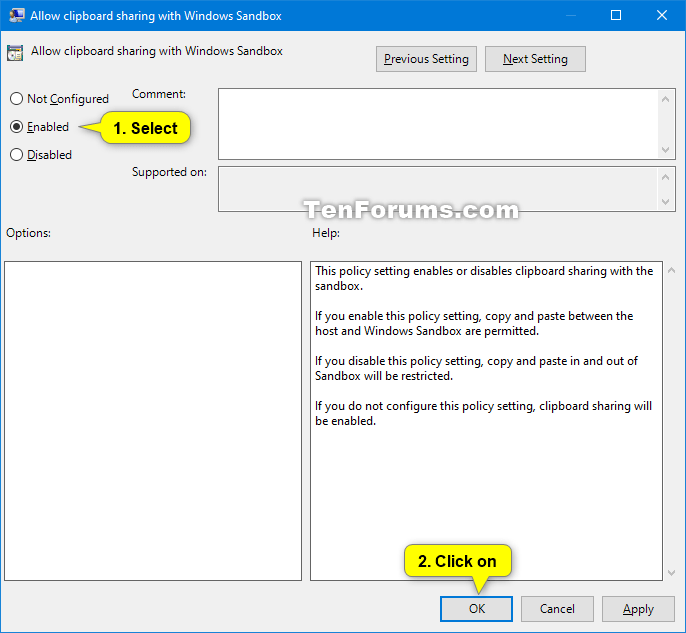Viewport: 686px width, 633px height.
Task: Click the Supported on scroll down arrow
Action: (x=665, y=202)
